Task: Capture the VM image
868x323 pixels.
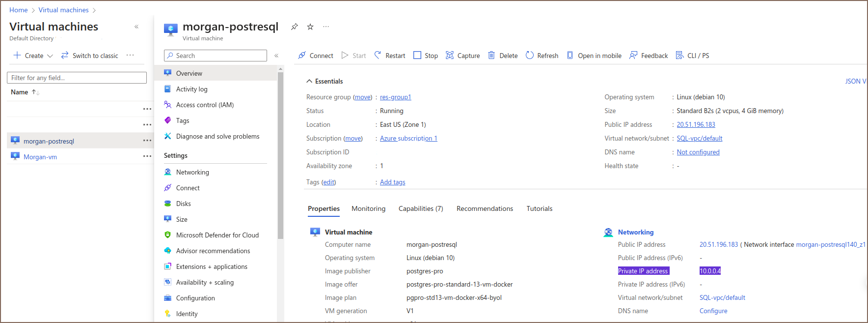Action: pos(462,56)
